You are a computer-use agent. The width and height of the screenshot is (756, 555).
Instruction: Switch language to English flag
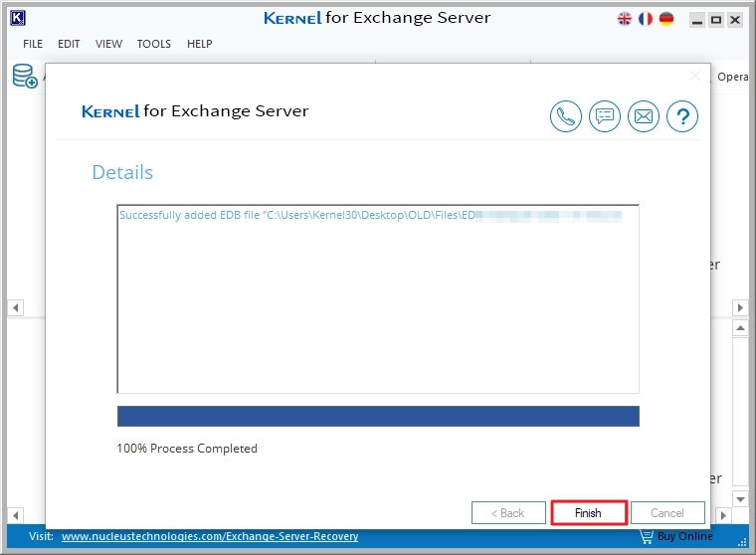(625, 19)
